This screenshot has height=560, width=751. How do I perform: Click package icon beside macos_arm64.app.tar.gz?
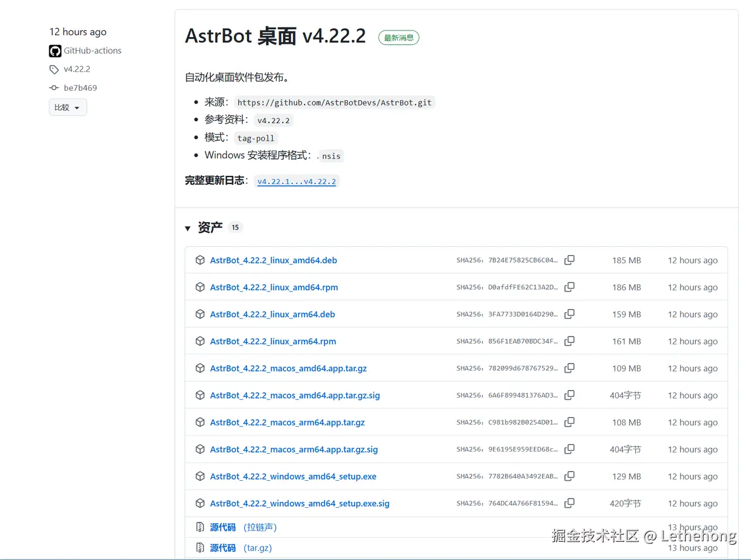(x=200, y=422)
